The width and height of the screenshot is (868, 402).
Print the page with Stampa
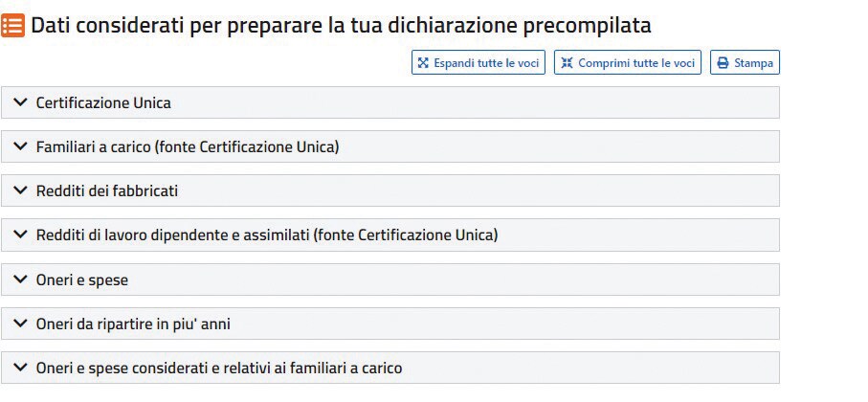[x=746, y=62]
